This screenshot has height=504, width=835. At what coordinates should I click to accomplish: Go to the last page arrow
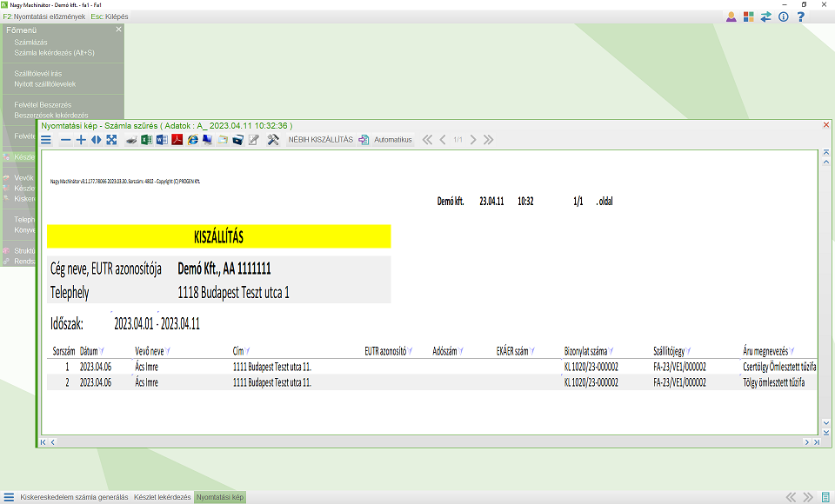point(488,140)
